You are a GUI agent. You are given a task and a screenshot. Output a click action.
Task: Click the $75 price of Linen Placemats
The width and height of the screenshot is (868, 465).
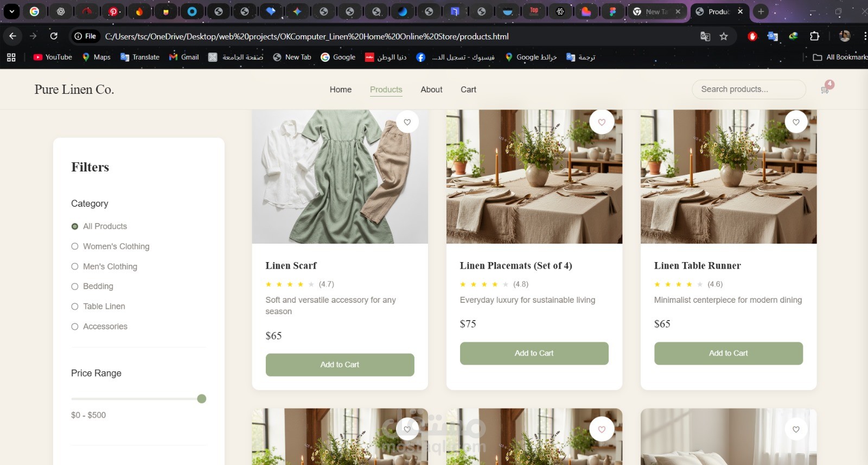468,324
